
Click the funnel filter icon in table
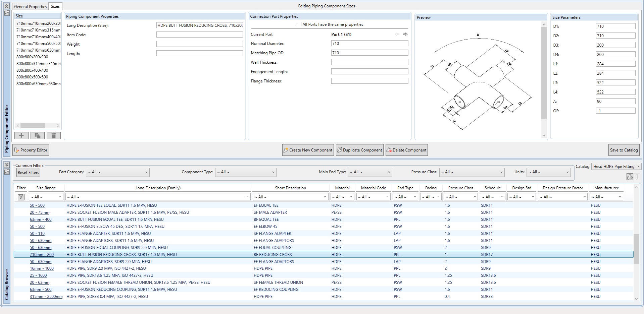21,197
